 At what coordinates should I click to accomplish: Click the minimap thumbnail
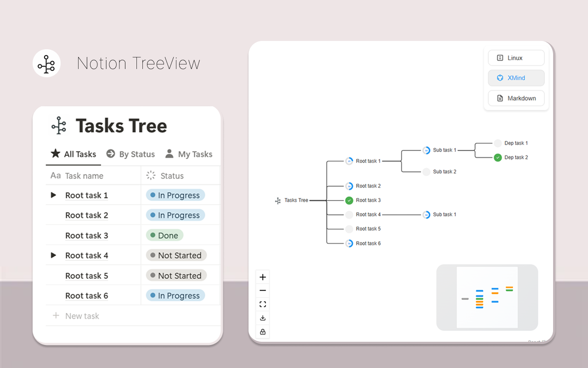[487, 297]
